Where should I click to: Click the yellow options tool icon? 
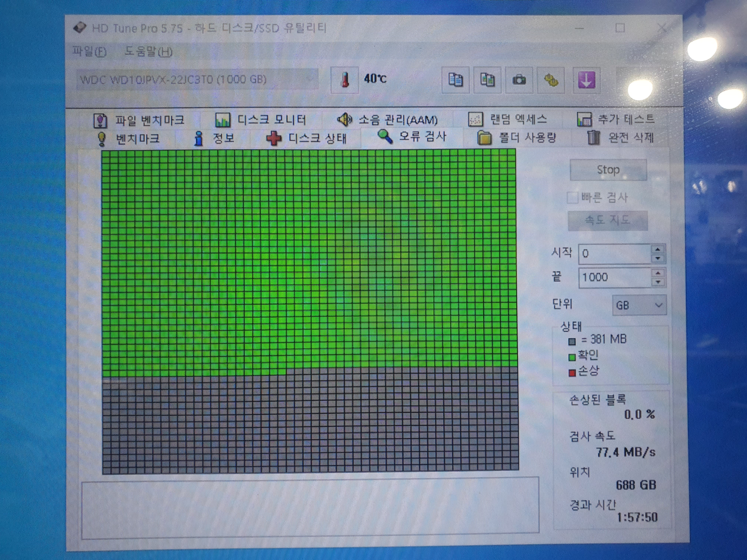[551, 80]
